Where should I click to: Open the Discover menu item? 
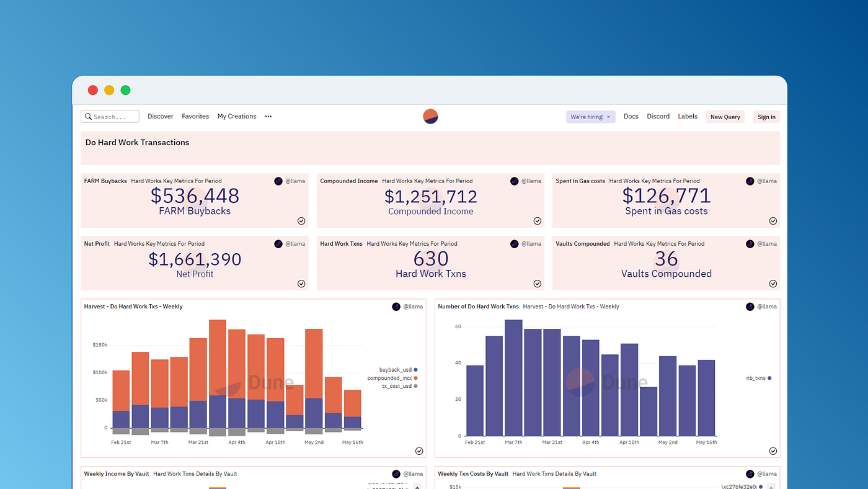point(161,117)
